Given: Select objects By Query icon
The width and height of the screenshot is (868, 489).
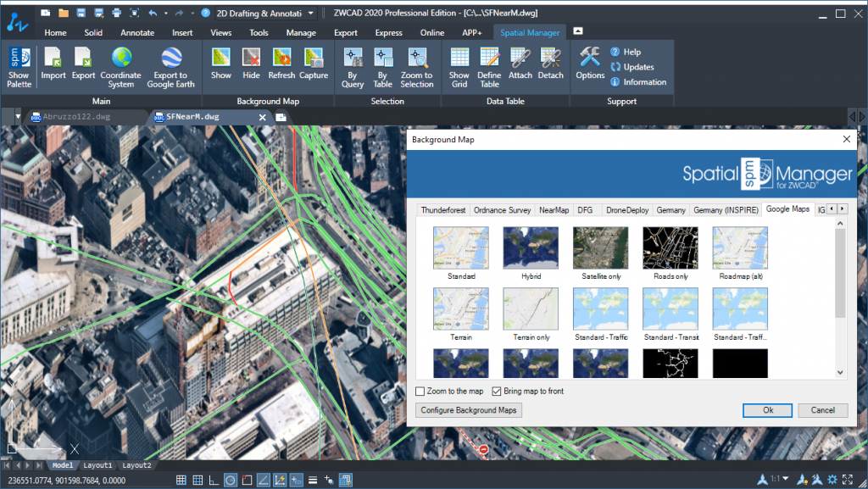Looking at the screenshot, I should (x=353, y=65).
